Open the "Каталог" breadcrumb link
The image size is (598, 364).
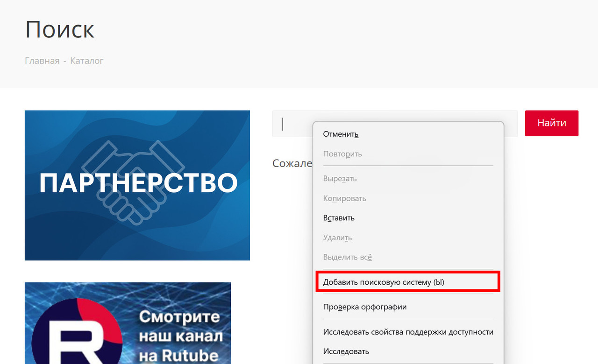pos(86,61)
